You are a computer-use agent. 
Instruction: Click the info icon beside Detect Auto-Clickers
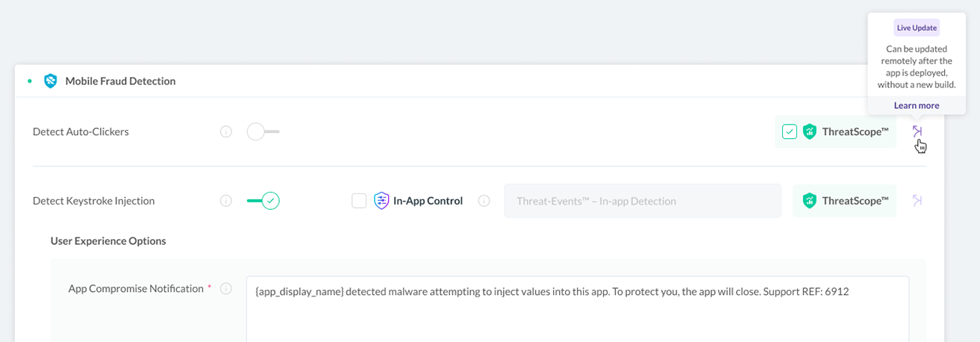[x=226, y=131]
